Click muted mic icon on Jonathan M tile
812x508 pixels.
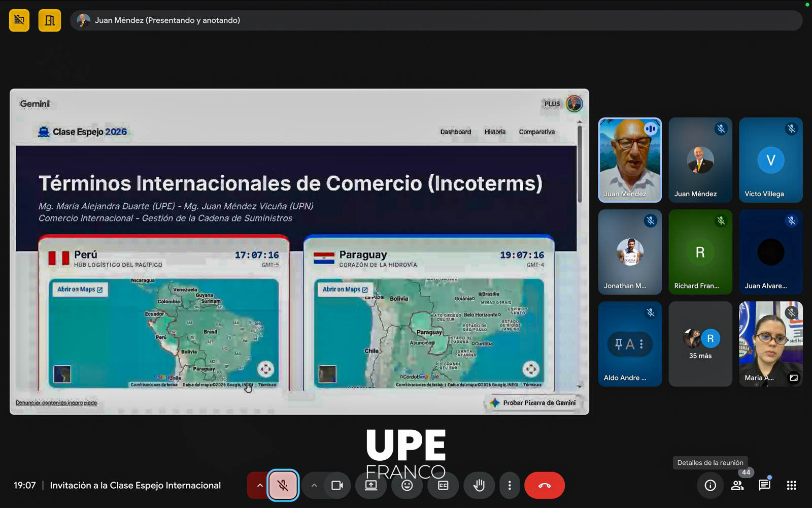(x=651, y=221)
